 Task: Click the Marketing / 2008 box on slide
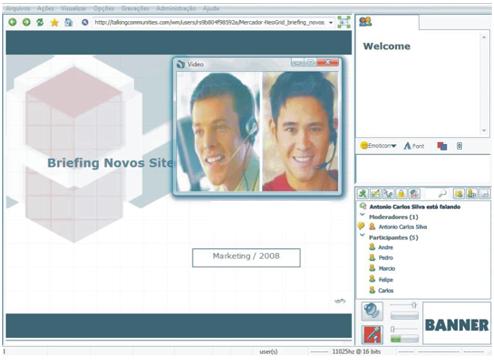pyautogui.click(x=246, y=257)
